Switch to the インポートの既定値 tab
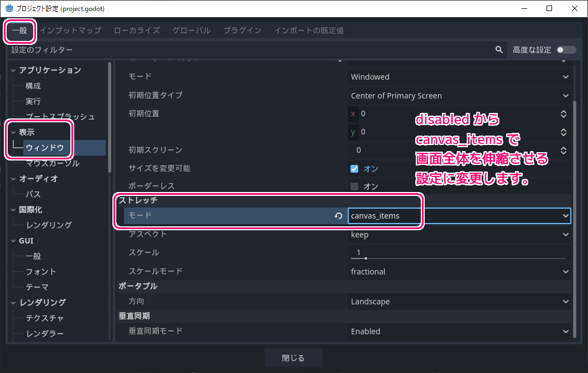The image size is (588, 373). [x=309, y=30]
